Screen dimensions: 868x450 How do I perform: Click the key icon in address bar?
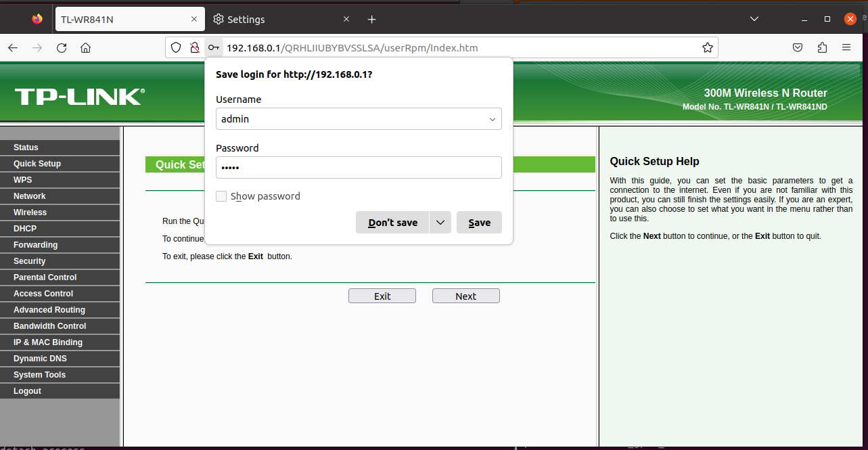point(213,47)
